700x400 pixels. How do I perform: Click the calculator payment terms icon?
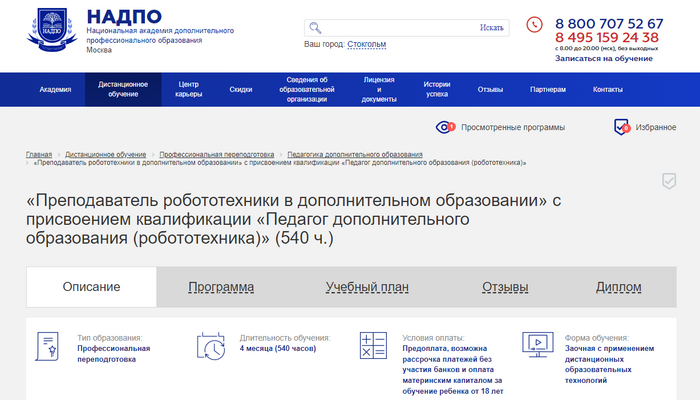tap(373, 347)
